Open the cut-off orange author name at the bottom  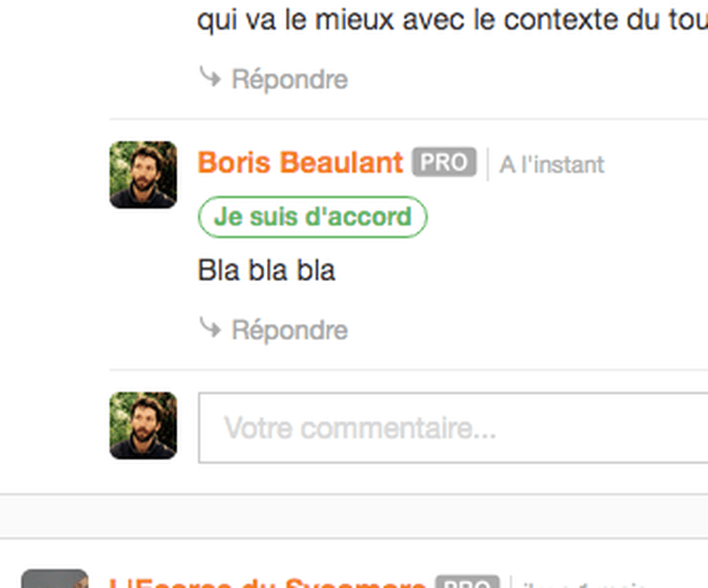268,582
